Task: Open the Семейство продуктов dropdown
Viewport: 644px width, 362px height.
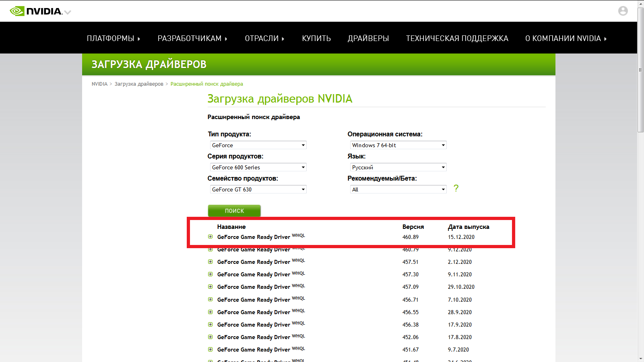Action: click(258, 189)
